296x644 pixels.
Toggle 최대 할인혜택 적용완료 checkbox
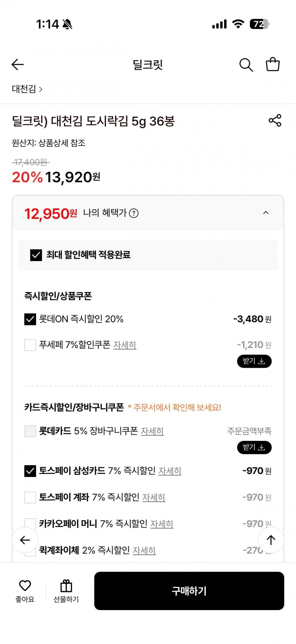(36, 255)
